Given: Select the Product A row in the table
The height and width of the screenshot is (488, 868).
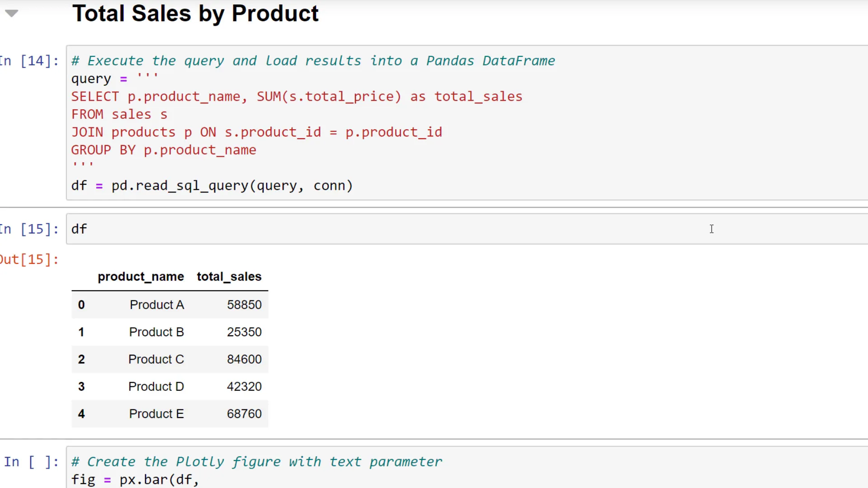Looking at the screenshot, I should point(156,305).
